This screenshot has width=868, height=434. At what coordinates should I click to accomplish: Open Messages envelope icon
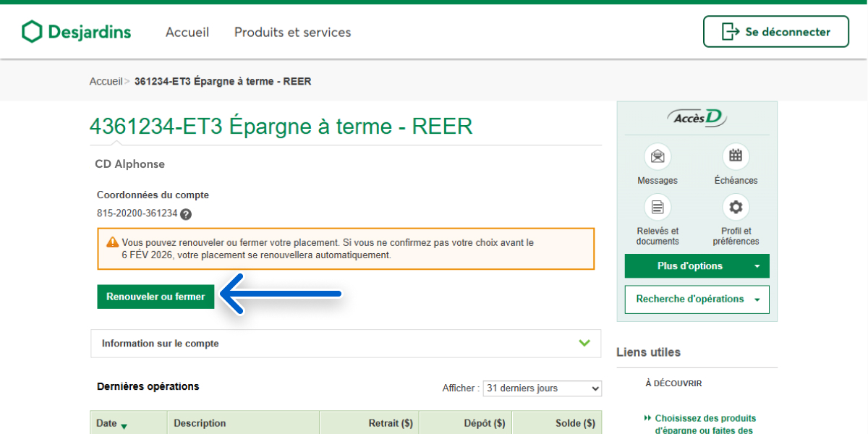coord(657,156)
